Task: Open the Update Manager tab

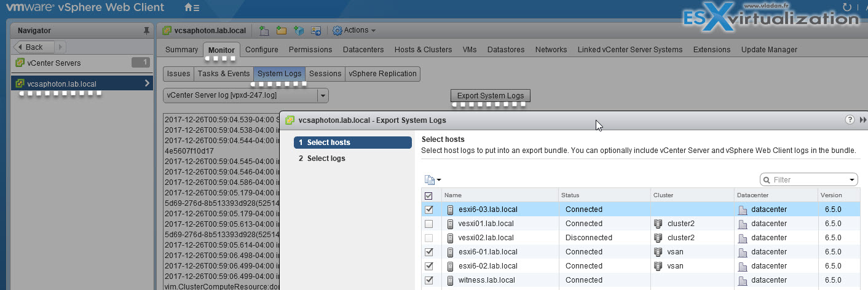Action: [x=769, y=50]
